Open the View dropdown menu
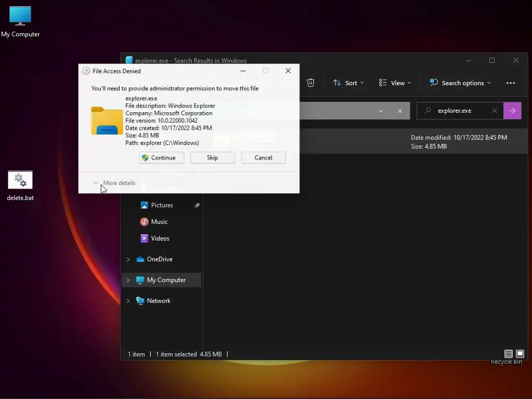The width and height of the screenshot is (532, 399). (x=395, y=83)
